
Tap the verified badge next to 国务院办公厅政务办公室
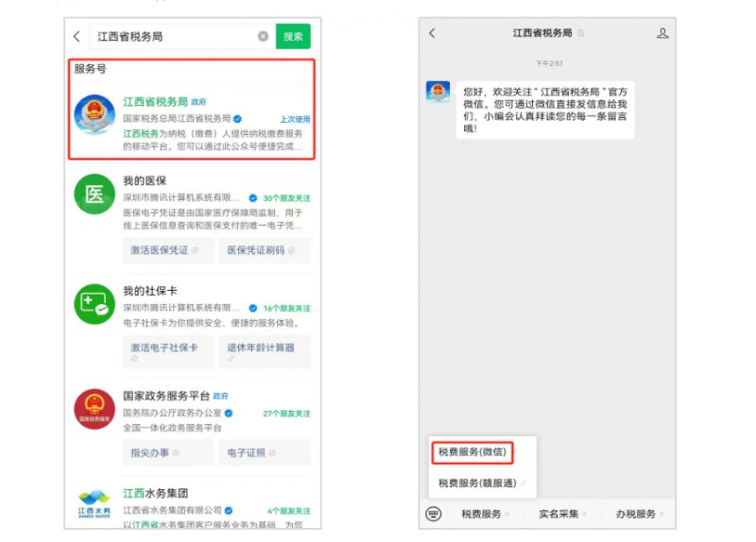point(229,414)
